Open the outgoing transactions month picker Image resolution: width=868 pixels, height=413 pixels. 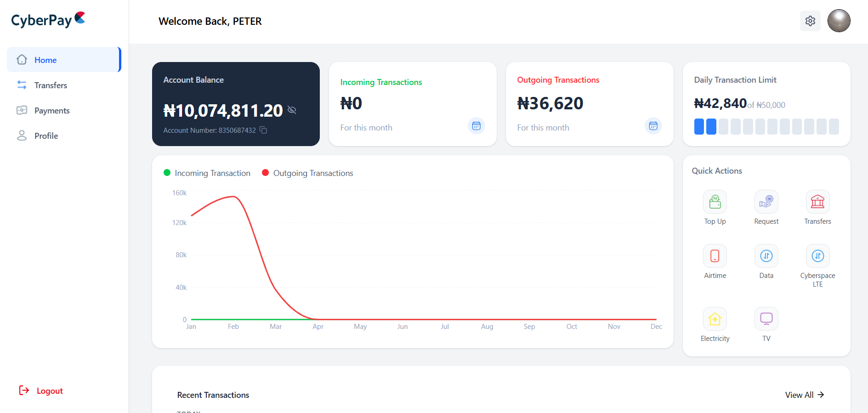tap(653, 125)
